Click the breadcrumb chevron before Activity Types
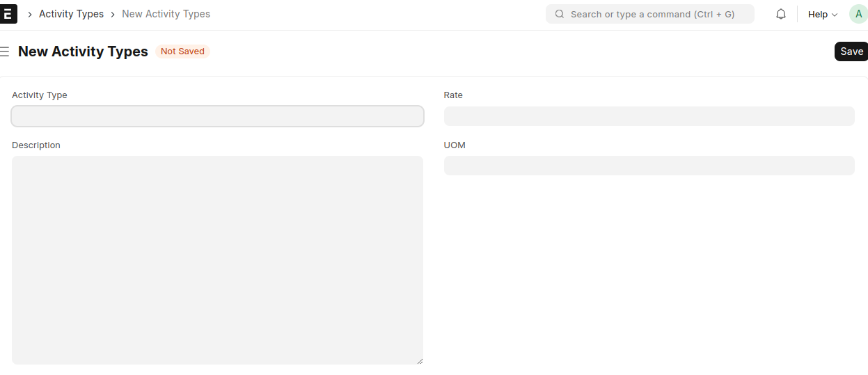868x375 pixels. (30, 14)
